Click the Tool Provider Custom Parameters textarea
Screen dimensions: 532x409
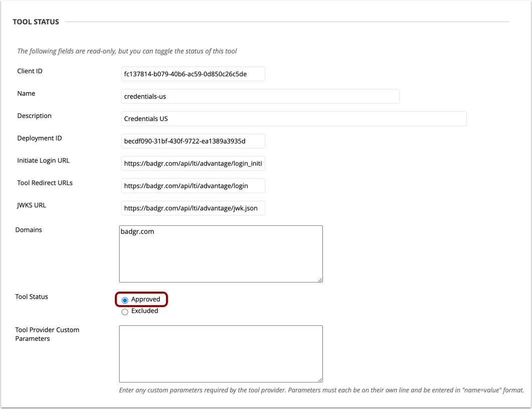221,354
